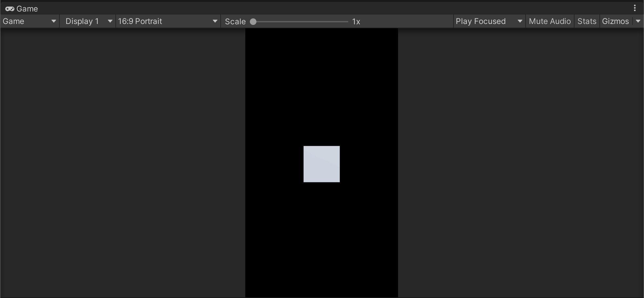The width and height of the screenshot is (644, 298).
Task: Click the white square in the game viewport
Action: coord(321,164)
